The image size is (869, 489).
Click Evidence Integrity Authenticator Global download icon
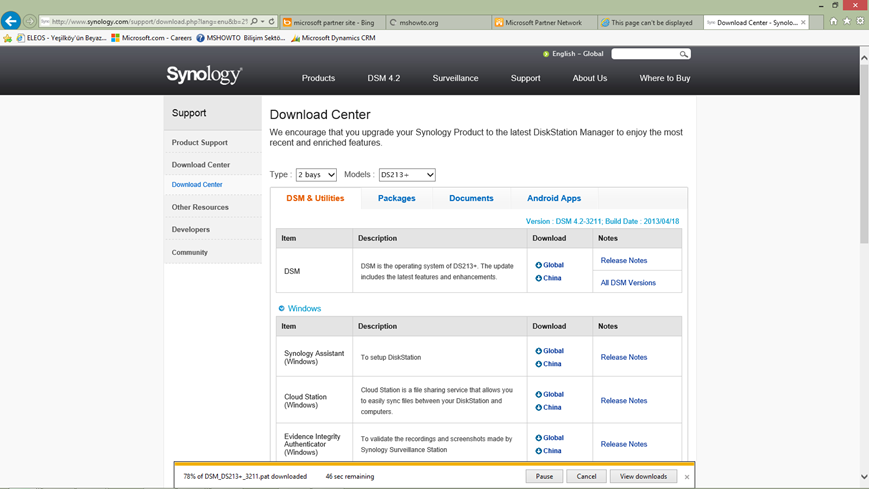click(x=538, y=438)
